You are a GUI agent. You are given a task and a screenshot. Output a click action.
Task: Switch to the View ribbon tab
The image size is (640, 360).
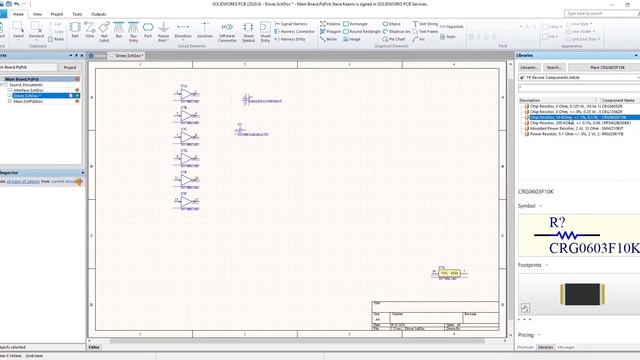coord(37,14)
